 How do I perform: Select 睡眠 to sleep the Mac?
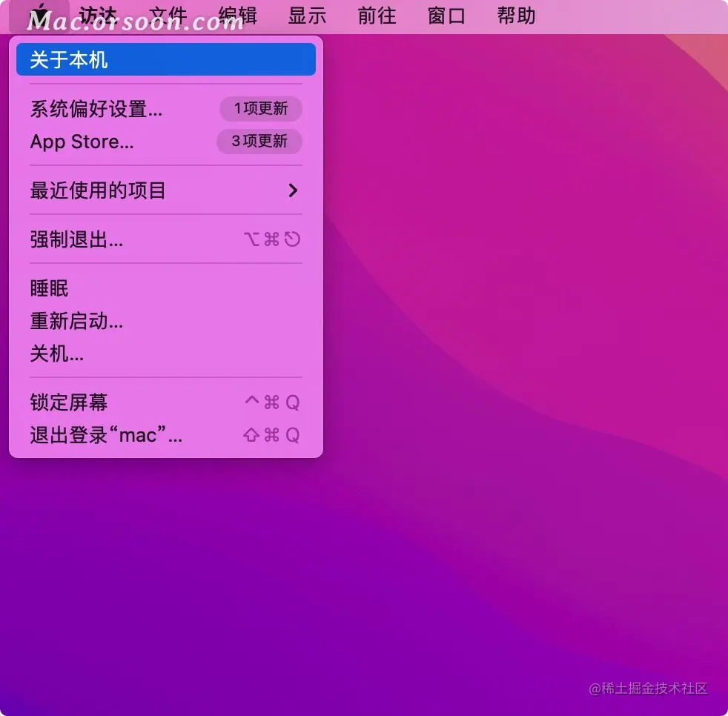[166, 288]
